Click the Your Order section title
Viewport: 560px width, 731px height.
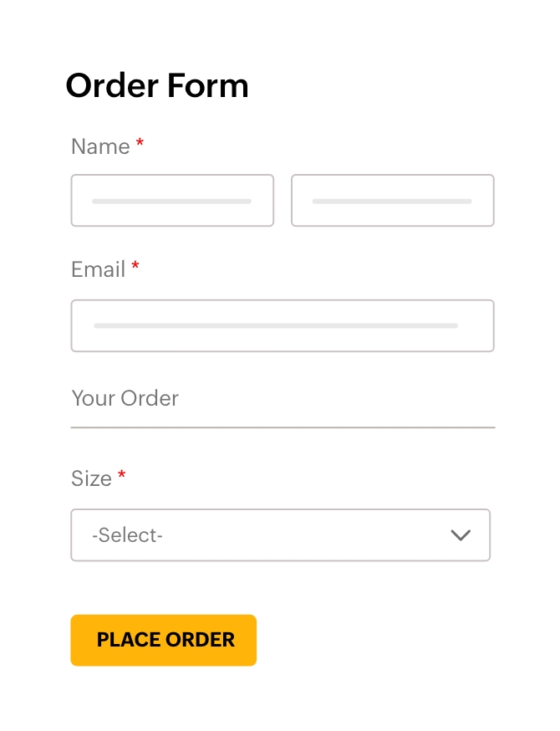pyautogui.click(x=125, y=398)
